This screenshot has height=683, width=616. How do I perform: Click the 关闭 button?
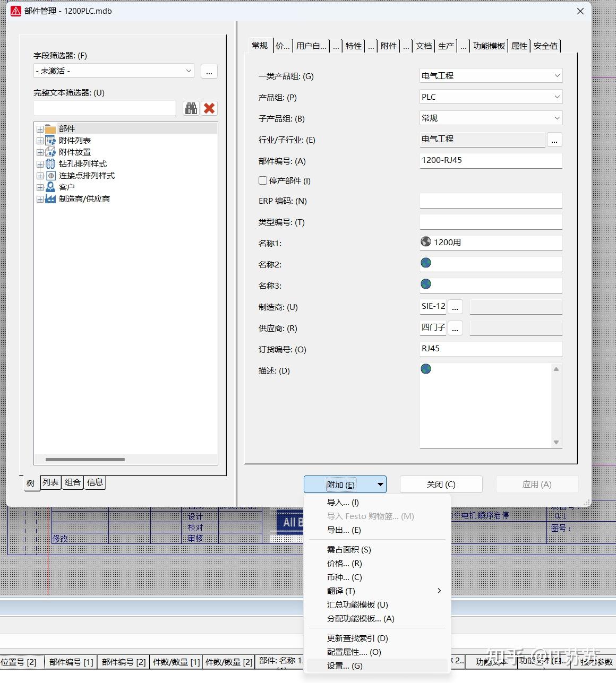pyautogui.click(x=441, y=484)
